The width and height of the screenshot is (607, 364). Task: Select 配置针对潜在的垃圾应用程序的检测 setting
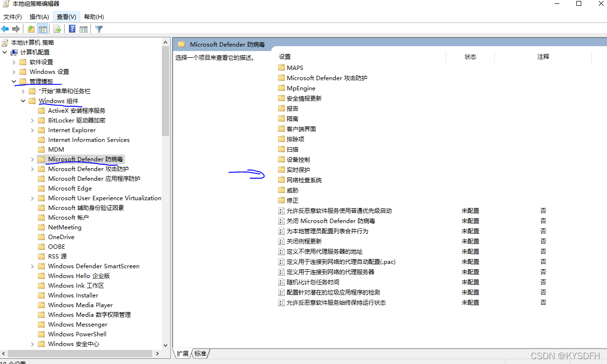pyautogui.click(x=333, y=292)
